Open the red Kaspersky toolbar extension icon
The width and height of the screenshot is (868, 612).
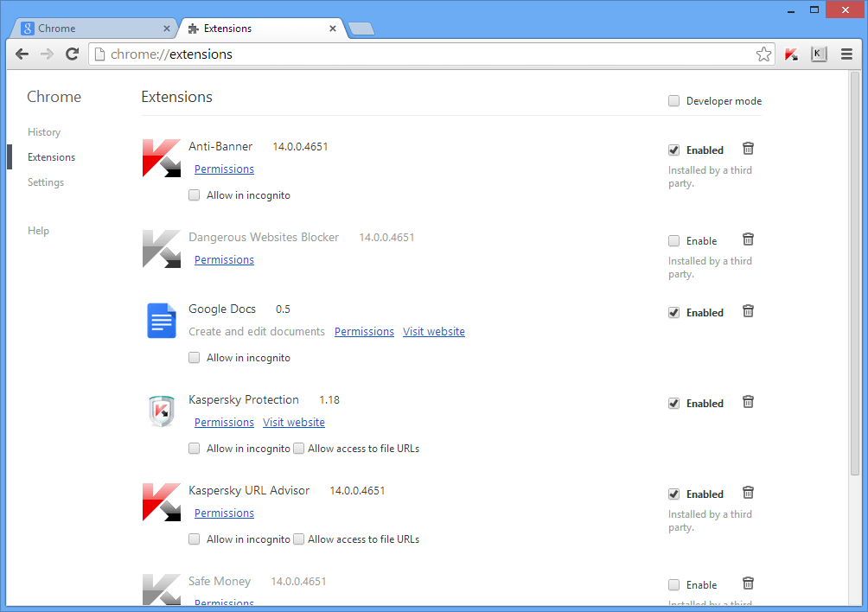tap(792, 54)
